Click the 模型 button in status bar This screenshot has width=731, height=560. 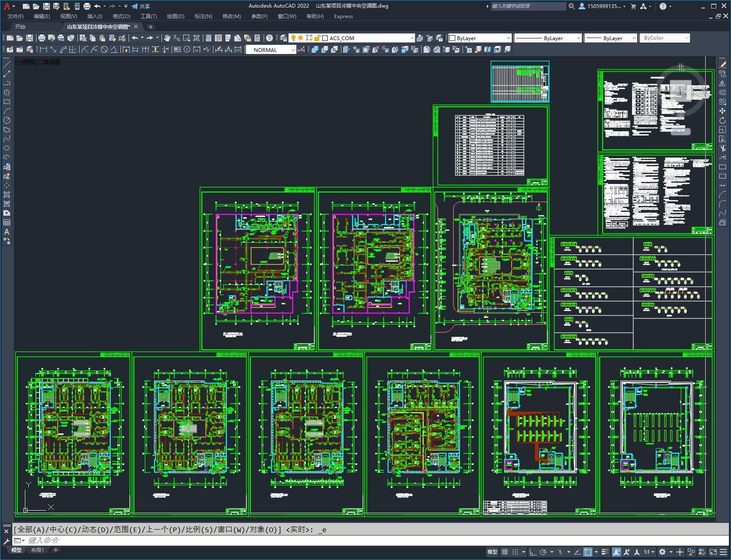tap(492, 552)
